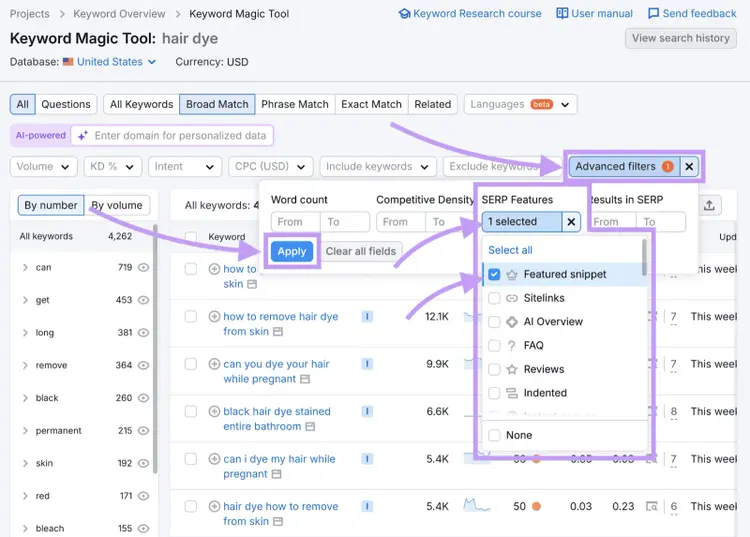Expand the 'can' keyword group

coord(25,267)
